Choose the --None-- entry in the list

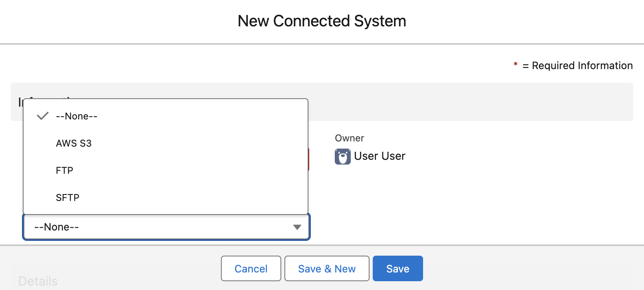[76, 116]
